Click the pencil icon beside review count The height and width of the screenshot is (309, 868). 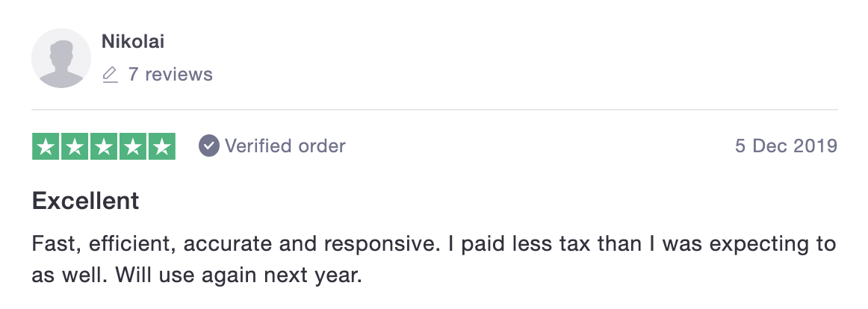point(110,75)
